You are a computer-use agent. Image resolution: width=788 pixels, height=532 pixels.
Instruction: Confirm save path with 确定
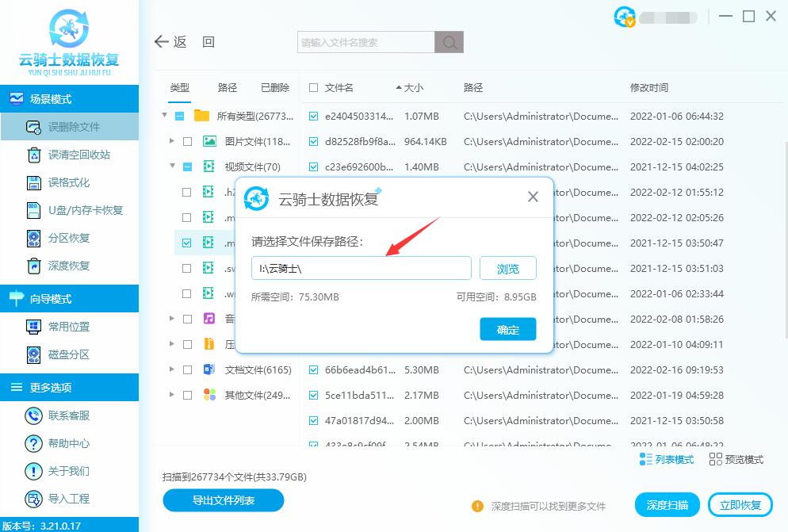pyautogui.click(x=507, y=329)
